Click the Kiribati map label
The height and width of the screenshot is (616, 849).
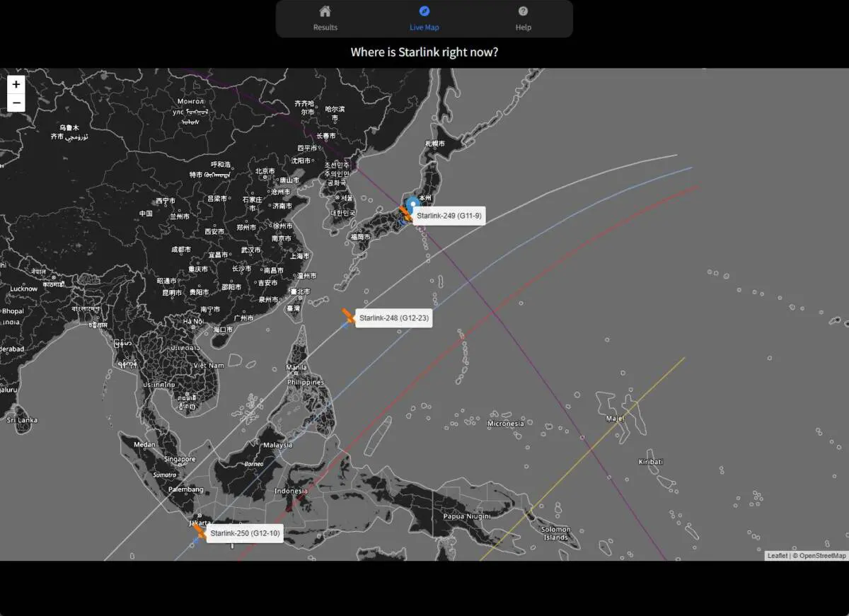pyautogui.click(x=651, y=462)
